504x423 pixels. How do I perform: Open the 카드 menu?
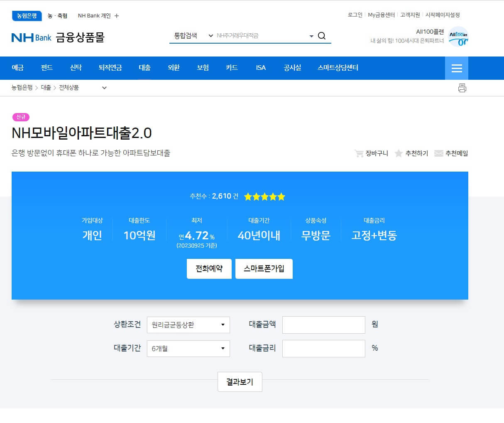tap(232, 68)
